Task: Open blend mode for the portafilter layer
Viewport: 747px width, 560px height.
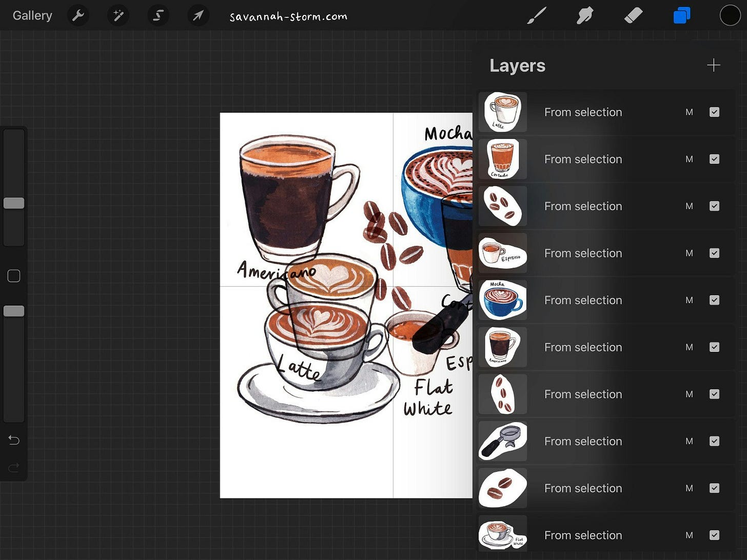Action: (690, 441)
